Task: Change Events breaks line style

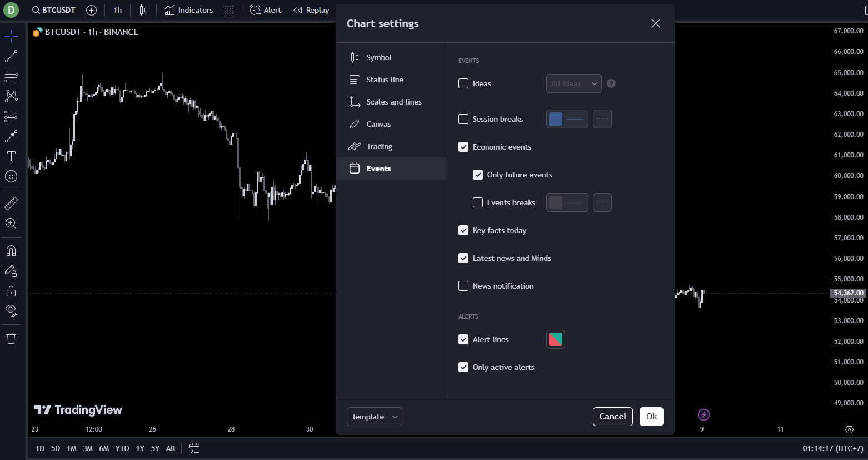Action: 602,202
